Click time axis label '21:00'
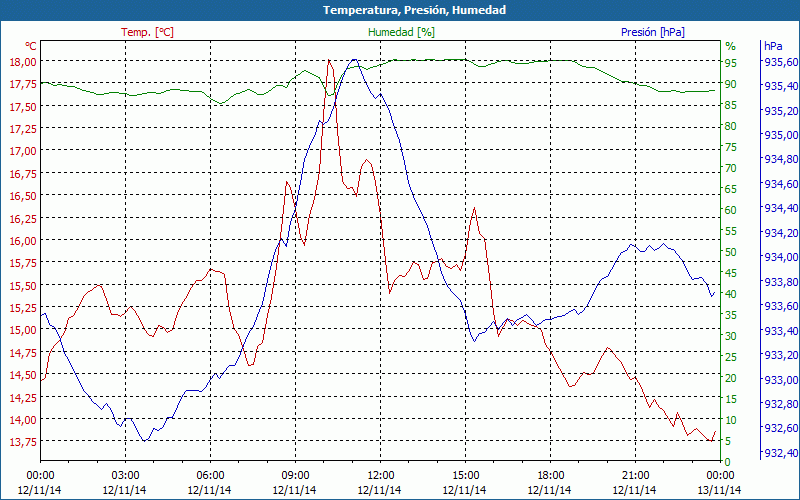800x500 pixels. click(x=636, y=476)
